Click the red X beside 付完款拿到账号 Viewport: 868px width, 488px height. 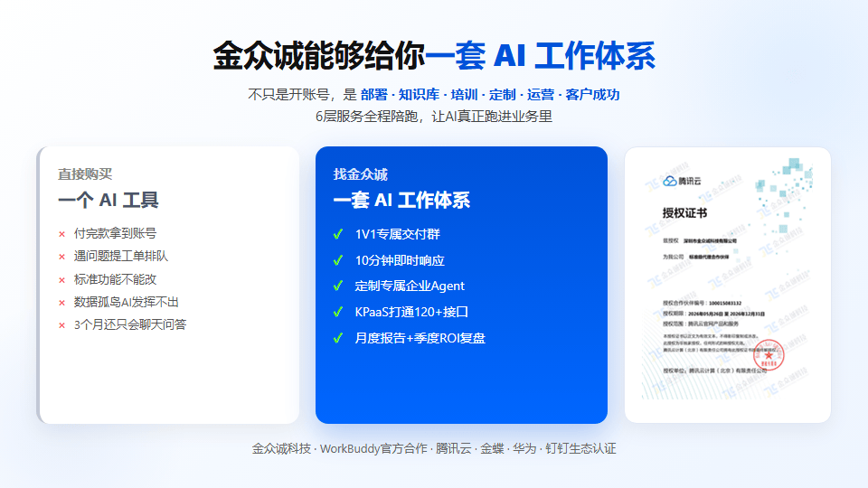click(62, 235)
